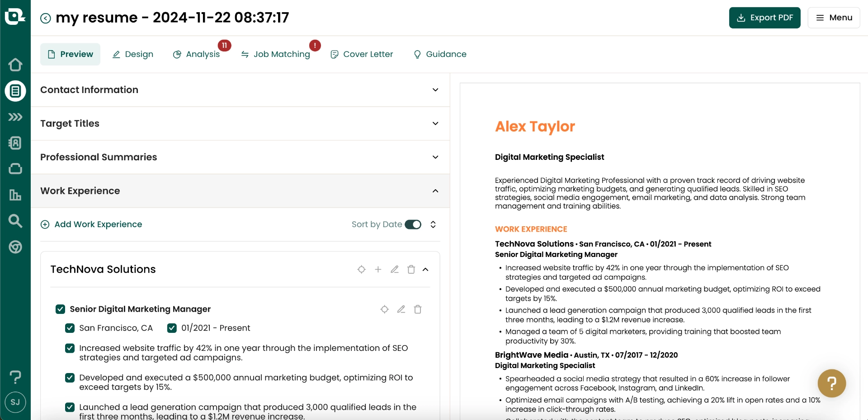Add a position with TechNova plus icon
This screenshot has height=420, width=868.
(x=378, y=269)
